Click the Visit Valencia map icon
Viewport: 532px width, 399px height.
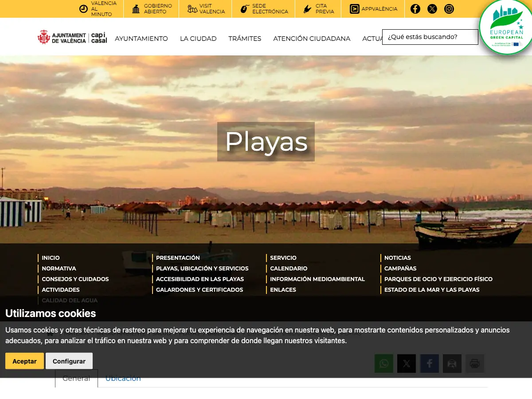tap(192, 9)
